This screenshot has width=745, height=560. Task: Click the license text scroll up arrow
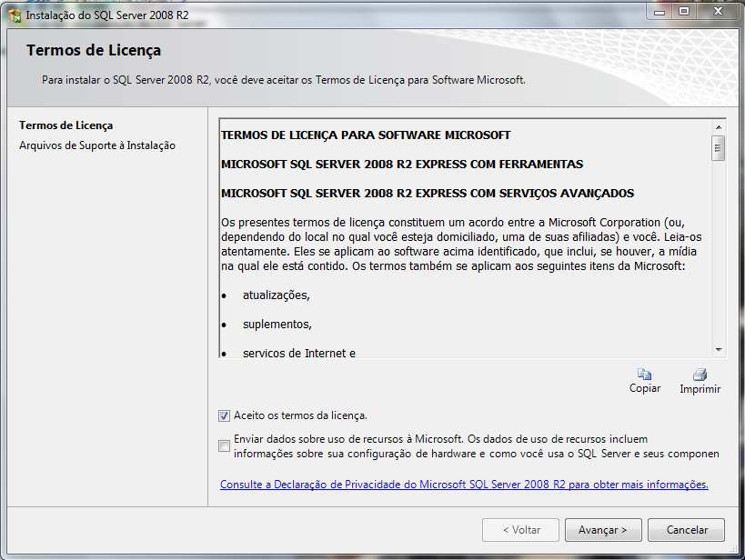[719, 127]
